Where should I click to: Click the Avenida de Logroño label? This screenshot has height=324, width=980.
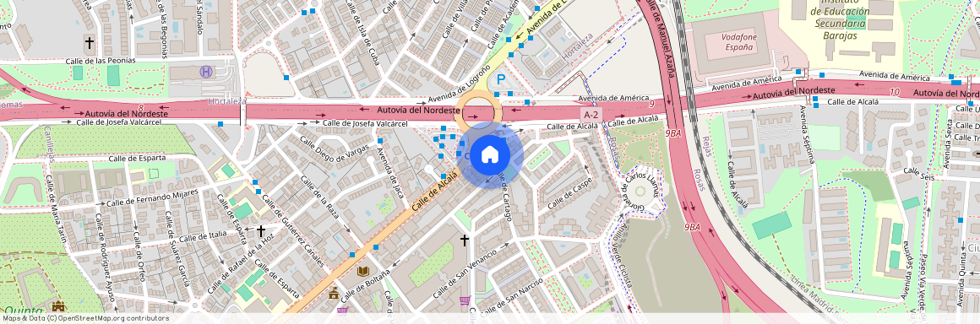tap(459, 84)
